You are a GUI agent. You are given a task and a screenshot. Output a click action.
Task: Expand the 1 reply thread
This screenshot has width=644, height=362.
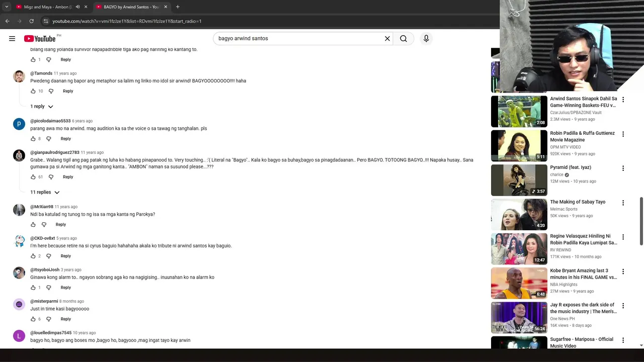pos(42,107)
